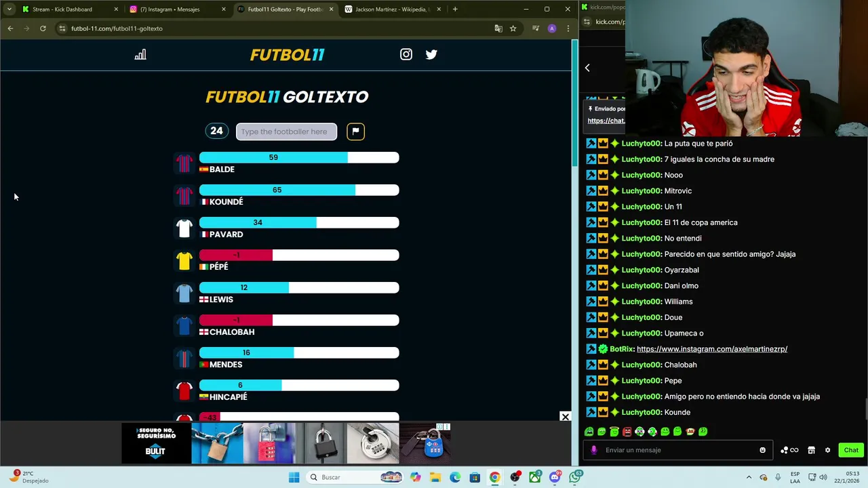Viewport: 868px width, 488px height.
Task: Show hidden system tray icons chevron
Action: tap(749, 477)
